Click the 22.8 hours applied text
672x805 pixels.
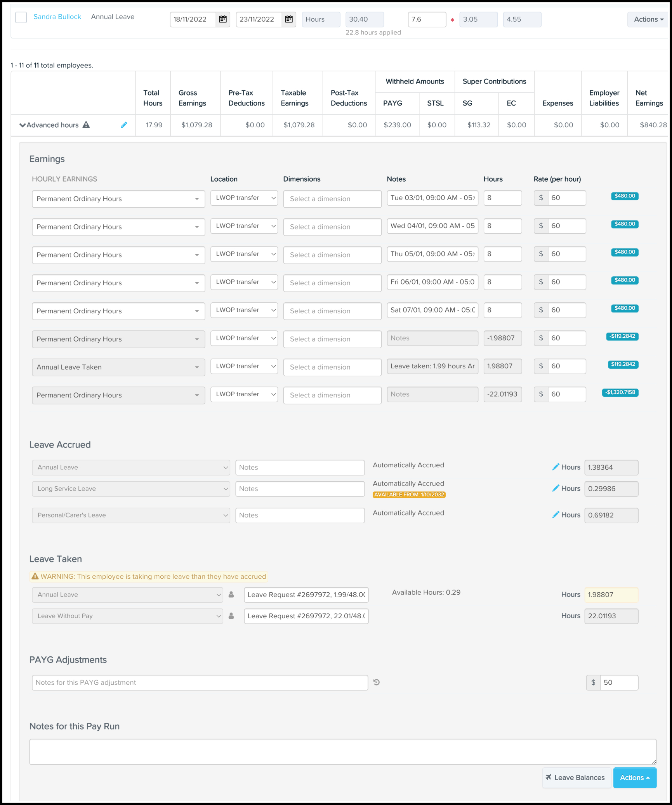[x=373, y=32]
